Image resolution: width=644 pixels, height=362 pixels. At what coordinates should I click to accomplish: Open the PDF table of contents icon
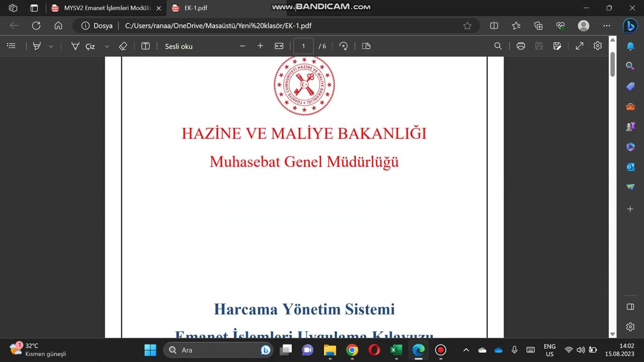click(x=11, y=46)
